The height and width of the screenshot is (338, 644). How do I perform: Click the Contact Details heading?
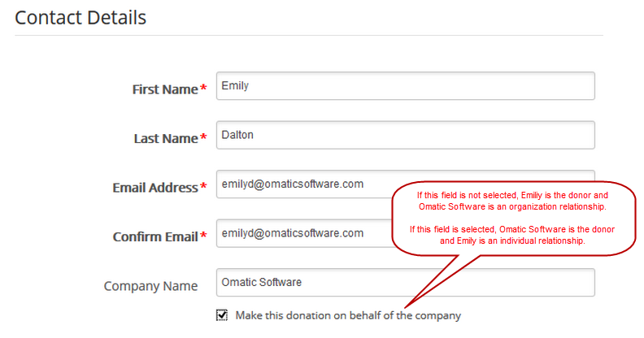(80, 17)
